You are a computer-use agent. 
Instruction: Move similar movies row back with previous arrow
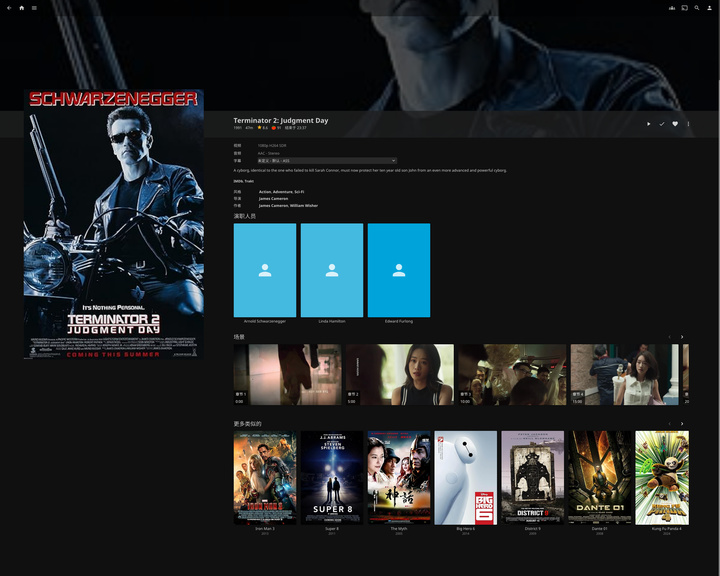[669, 424]
